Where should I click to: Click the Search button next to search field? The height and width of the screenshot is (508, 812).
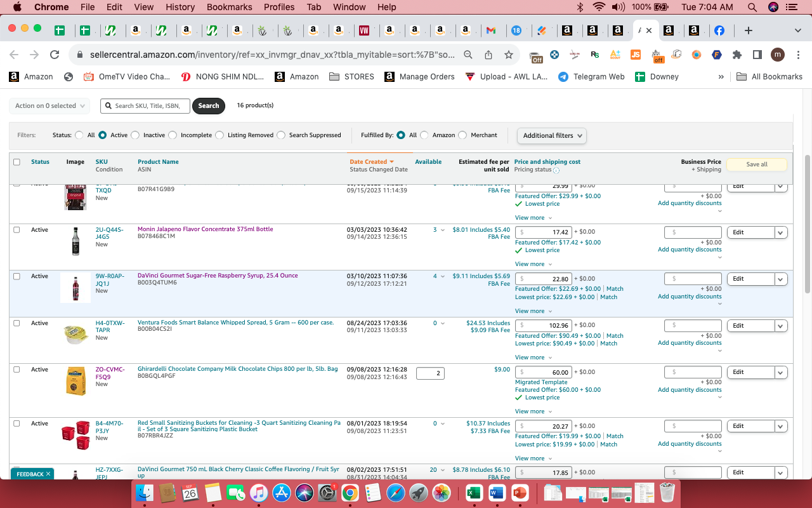(x=209, y=106)
